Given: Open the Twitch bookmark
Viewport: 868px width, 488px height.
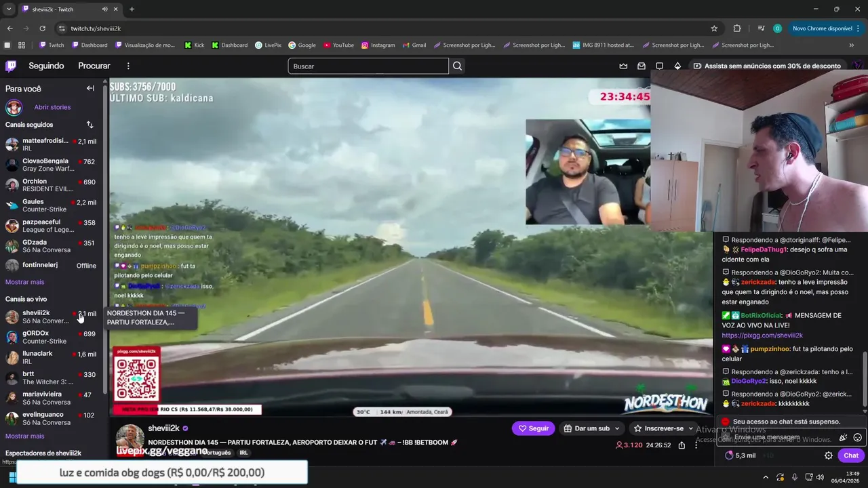Looking at the screenshot, I should coord(52,45).
